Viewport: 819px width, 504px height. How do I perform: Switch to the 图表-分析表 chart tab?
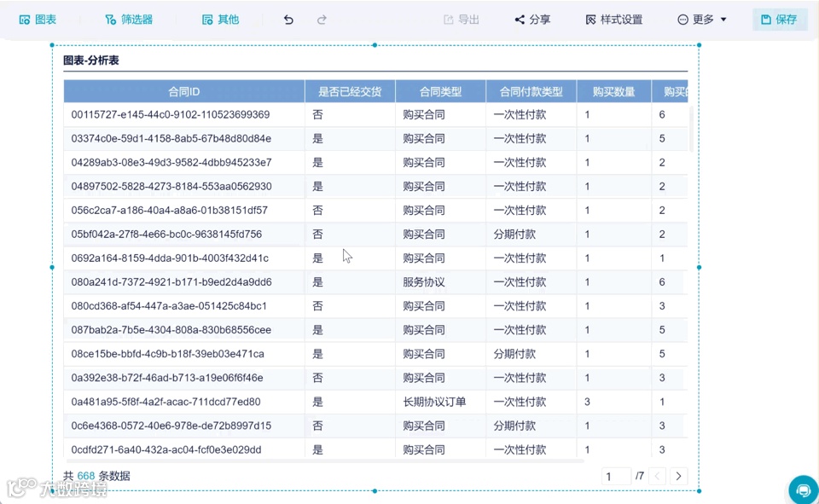tap(90, 61)
